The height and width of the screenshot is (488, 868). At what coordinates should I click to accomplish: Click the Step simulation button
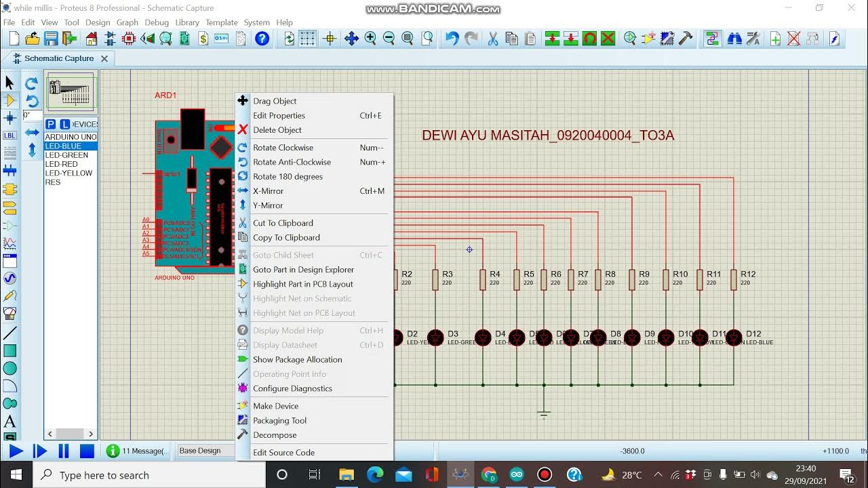click(40, 451)
